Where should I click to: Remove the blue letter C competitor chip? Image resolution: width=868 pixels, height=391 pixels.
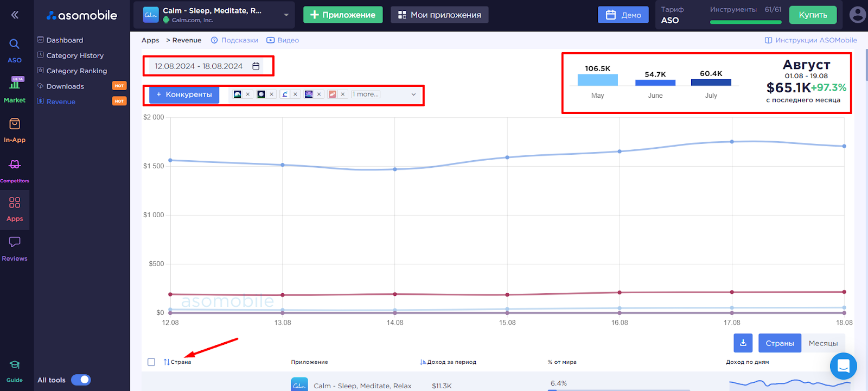pos(296,94)
